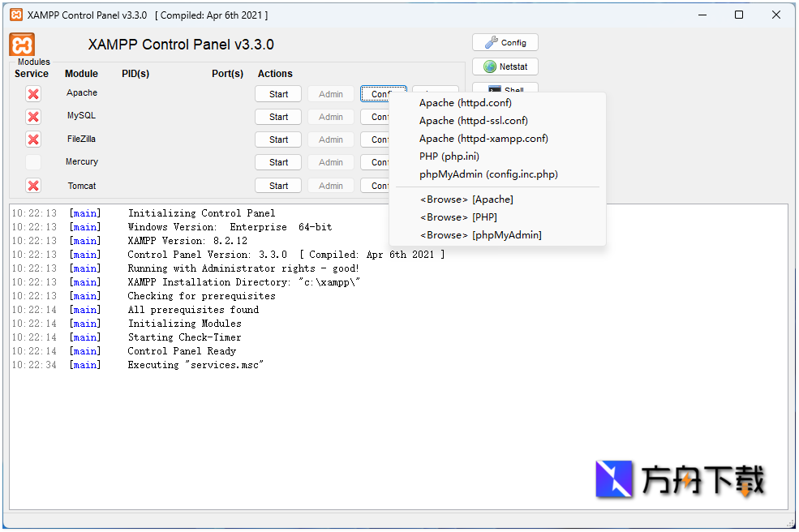
Task: Click the window resize grip at the corner
Action: tap(790, 523)
